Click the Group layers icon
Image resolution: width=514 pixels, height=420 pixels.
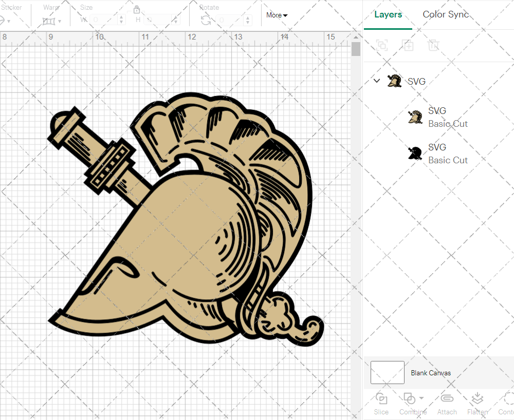coord(382,45)
